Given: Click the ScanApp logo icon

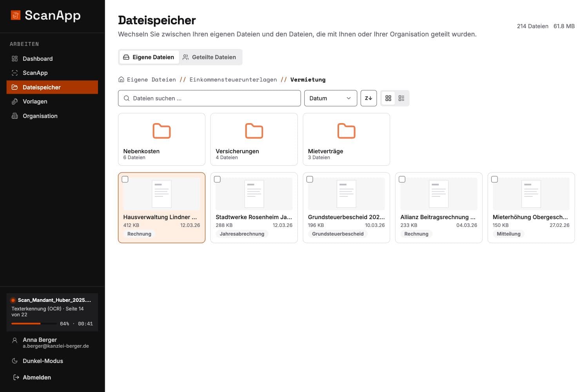Looking at the screenshot, I should coord(15,15).
